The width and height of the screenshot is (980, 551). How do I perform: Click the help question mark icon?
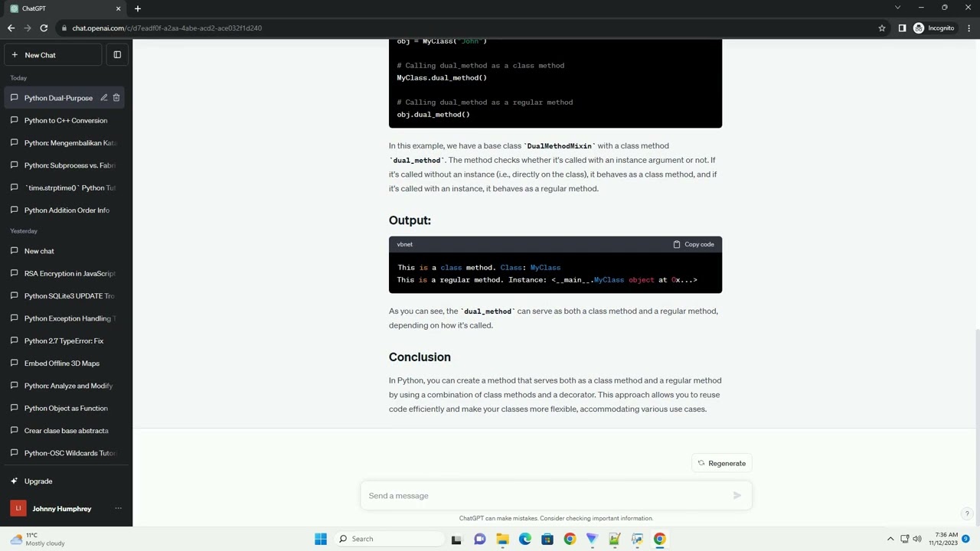[967, 514]
